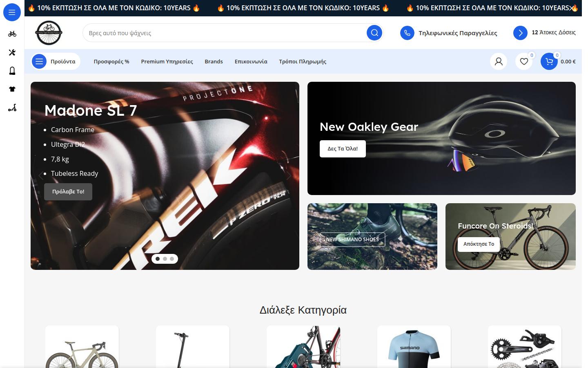Open the electric scooter category thumbnail
This screenshot has height=368, width=588.
[x=193, y=347]
